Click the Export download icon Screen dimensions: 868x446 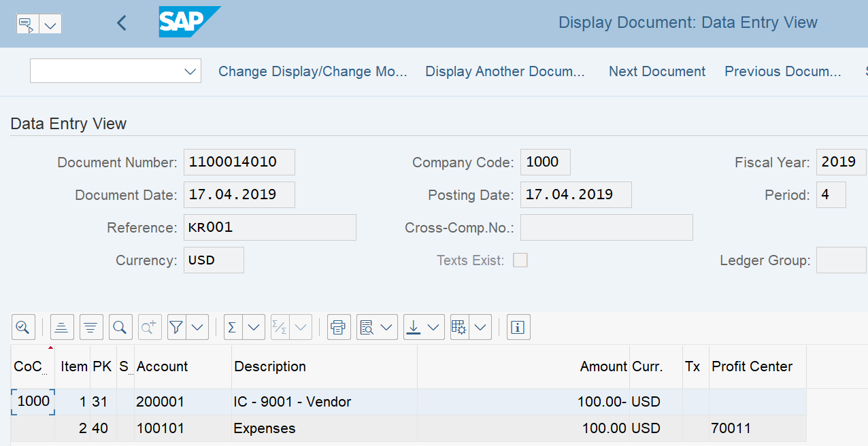tap(413, 327)
